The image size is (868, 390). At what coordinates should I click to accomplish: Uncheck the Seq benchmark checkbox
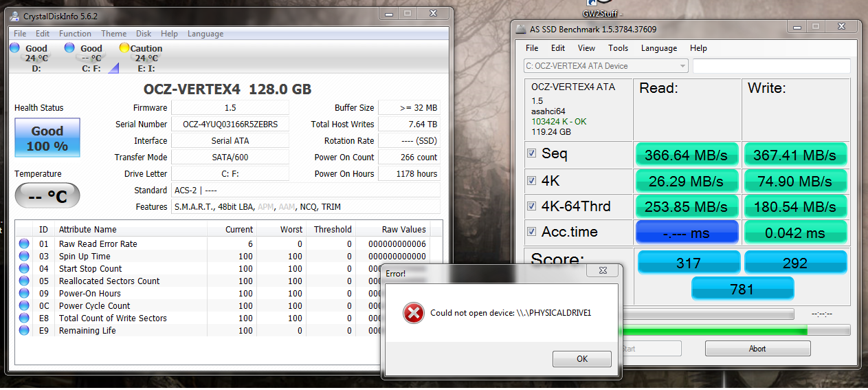[531, 153]
